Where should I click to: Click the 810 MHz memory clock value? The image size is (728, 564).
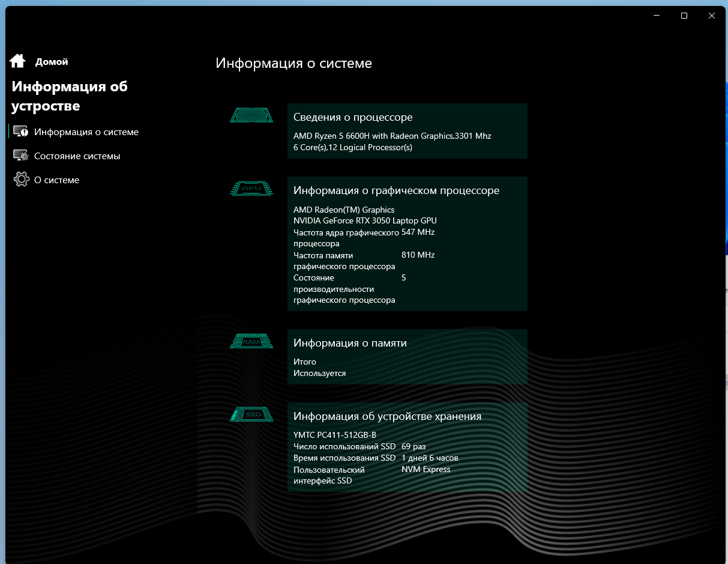click(x=418, y=255)
